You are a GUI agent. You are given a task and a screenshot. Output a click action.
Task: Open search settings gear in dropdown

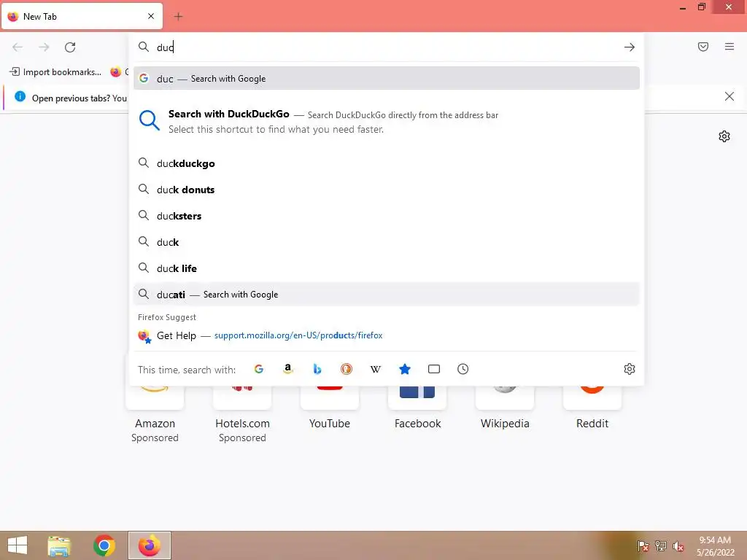point(629,369)
